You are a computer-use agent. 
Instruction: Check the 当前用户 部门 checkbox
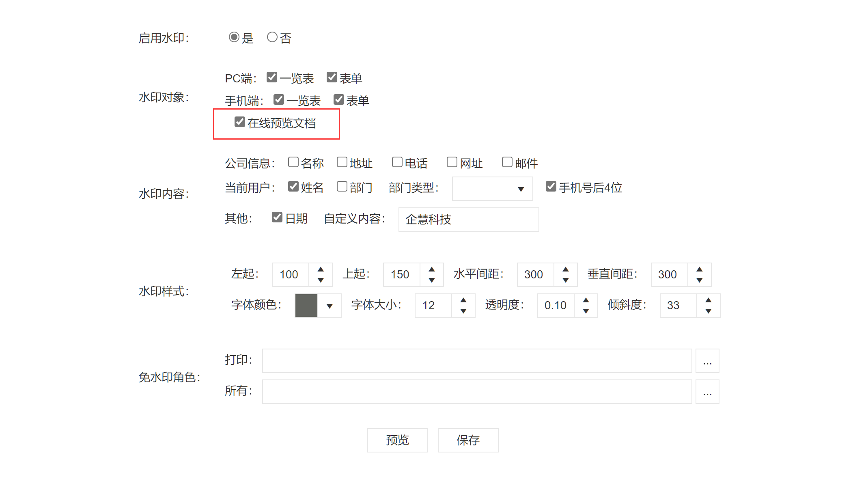tap(342, 186)
